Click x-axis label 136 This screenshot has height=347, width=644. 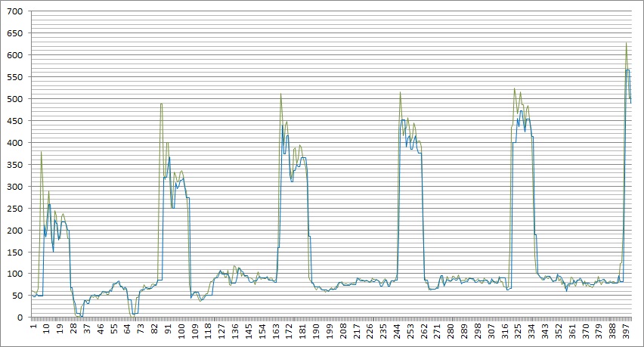click(235, 331)
